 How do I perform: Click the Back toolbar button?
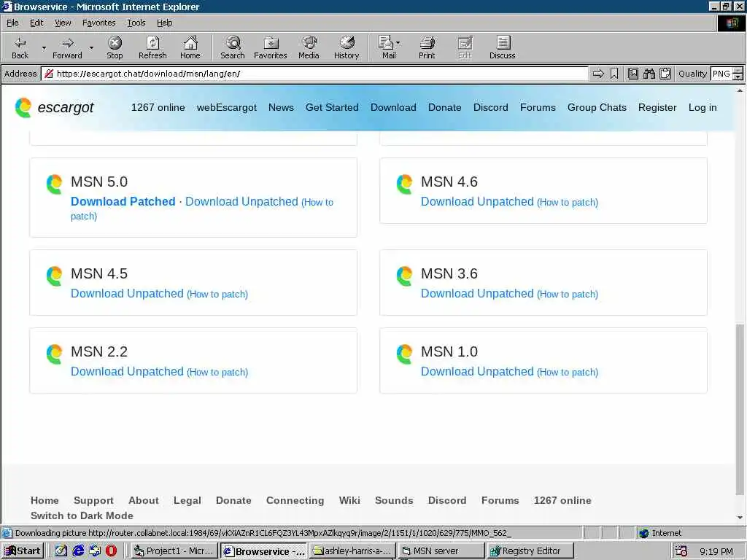point(20,47)
